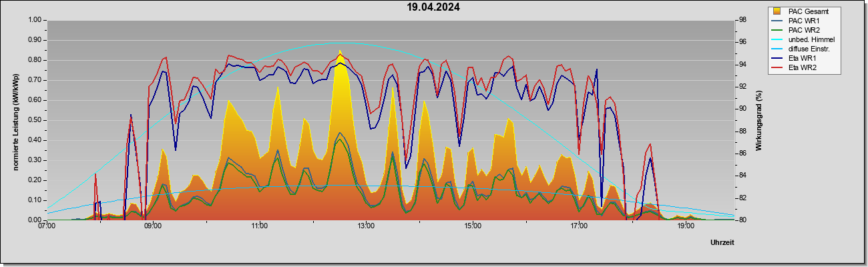Viewport: 868px width, 267px height.
Task: Click the unbed. Himmel legend line
Action: (x=778, y=39)
